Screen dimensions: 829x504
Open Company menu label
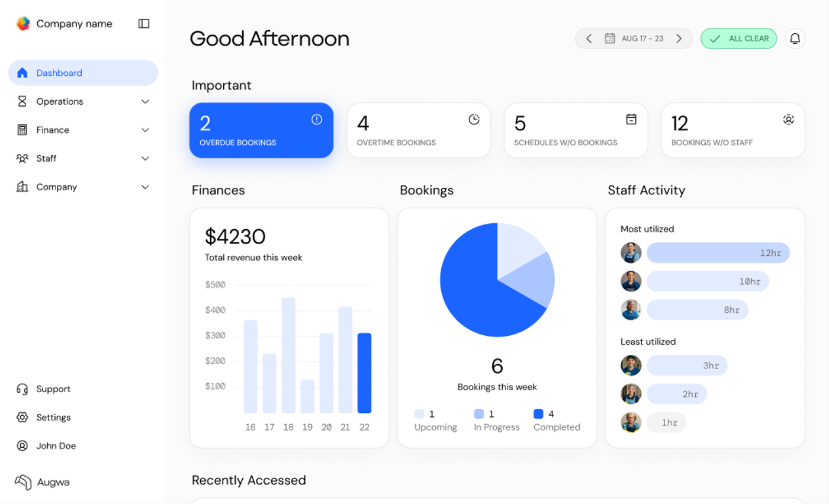pyautogui.click(x=57, y=187)
